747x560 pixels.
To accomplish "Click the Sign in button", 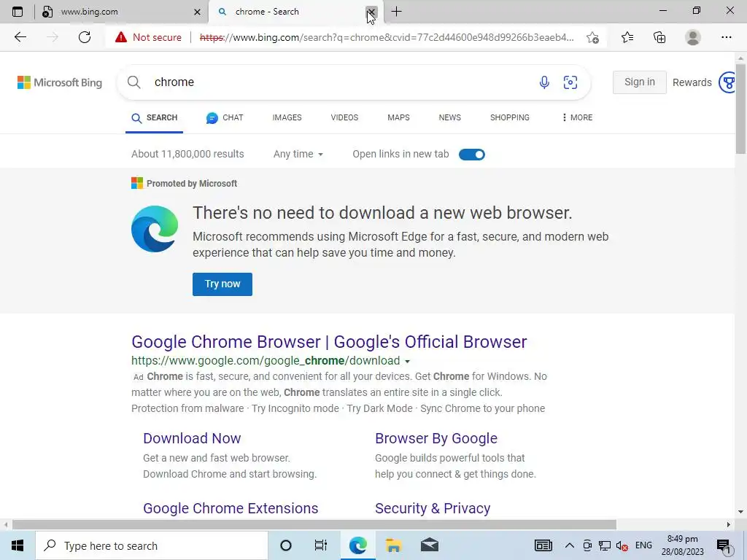I will (639, 82).
